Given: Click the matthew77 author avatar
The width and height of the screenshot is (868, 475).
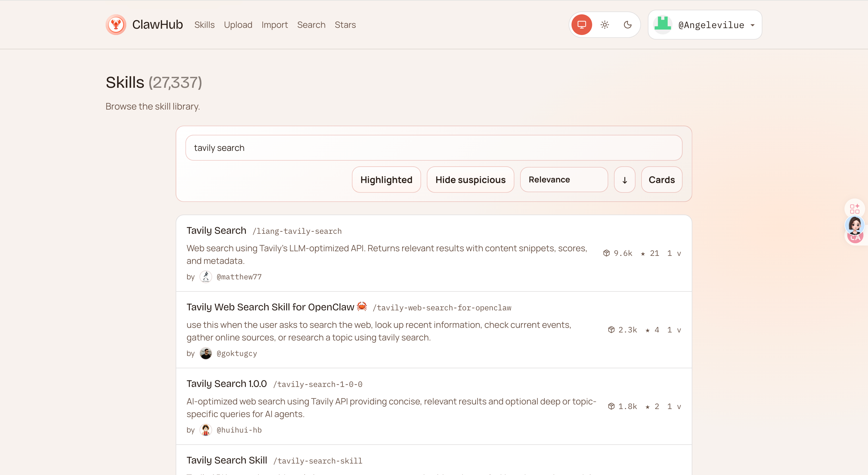Looking at the screenshot, I should coord(206,277).
